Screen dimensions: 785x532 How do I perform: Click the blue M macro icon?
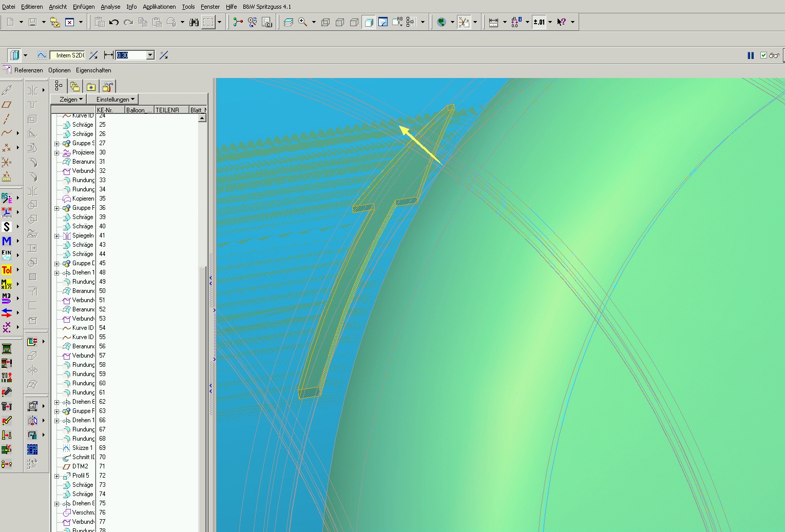[7, 241]
